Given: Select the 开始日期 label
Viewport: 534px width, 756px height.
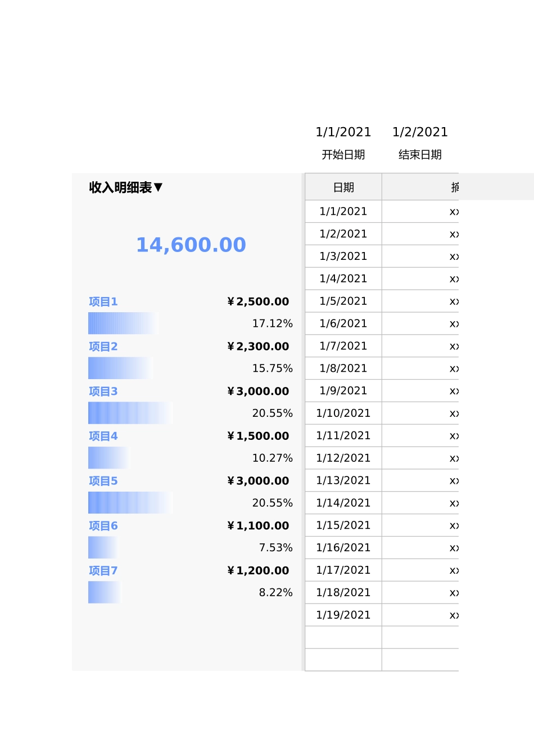Looking at the screenshot, I should pos(343,155).
